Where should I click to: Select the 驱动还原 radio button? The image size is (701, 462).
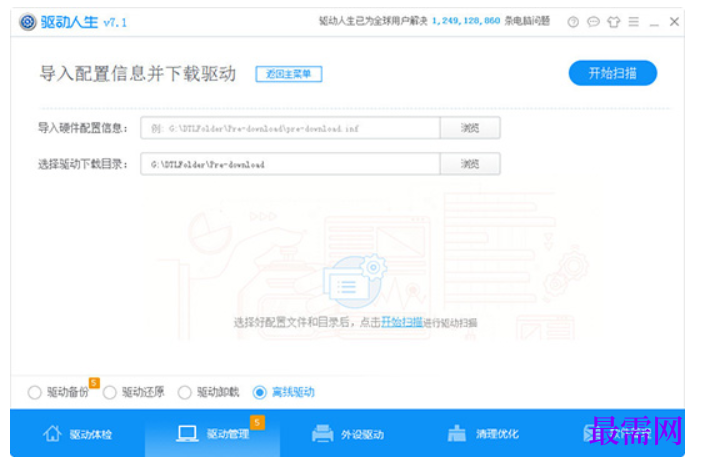(110, 392)
